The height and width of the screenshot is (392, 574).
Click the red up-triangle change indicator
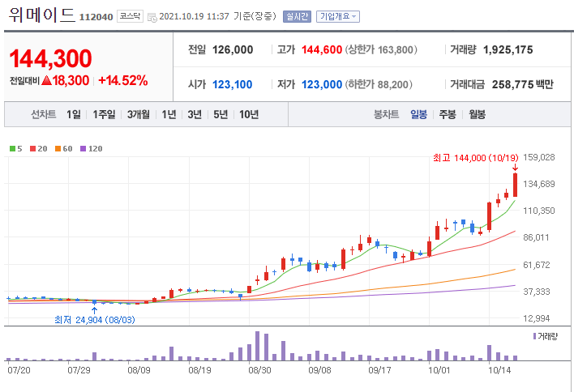coord(46,80)
